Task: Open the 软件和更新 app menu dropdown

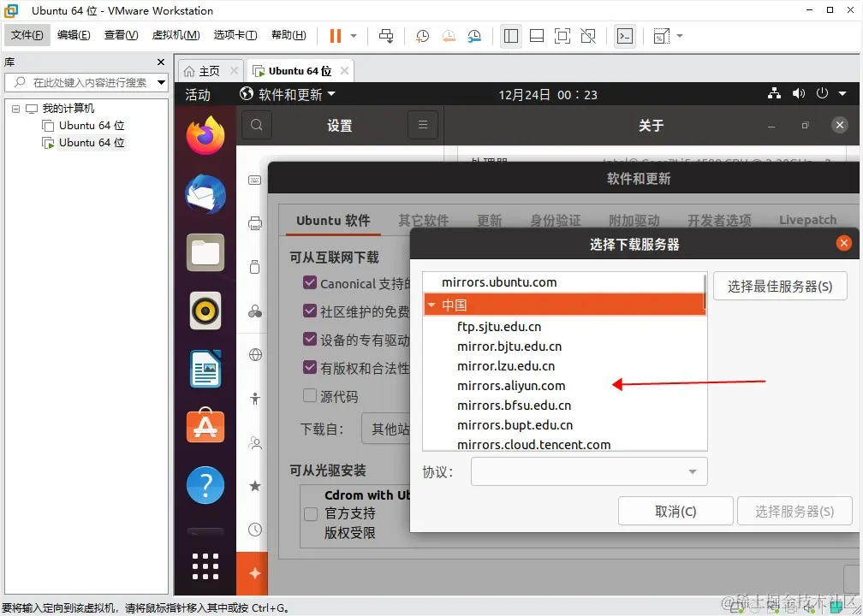Action: [x=288, y=95]
